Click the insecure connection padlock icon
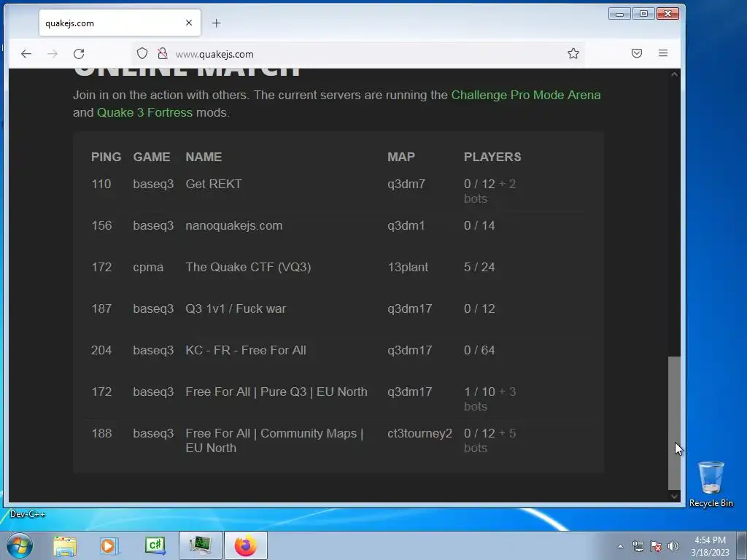 [163, 53]
